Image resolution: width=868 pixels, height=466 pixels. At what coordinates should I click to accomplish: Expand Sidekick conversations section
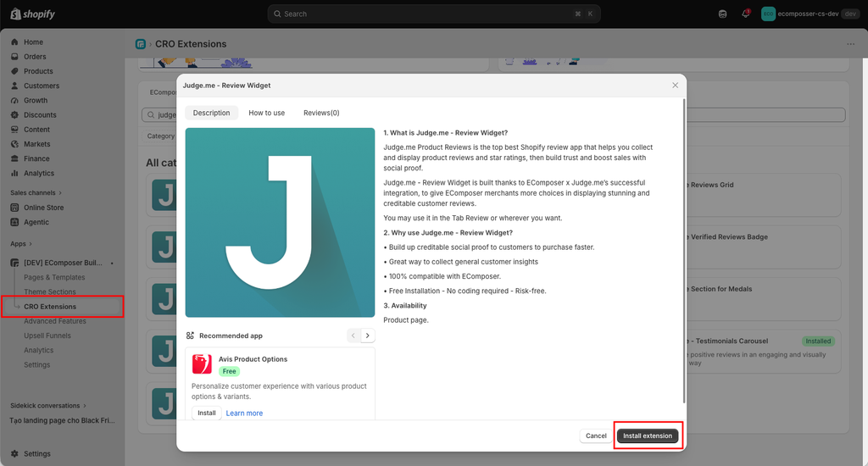coord(48,406)
